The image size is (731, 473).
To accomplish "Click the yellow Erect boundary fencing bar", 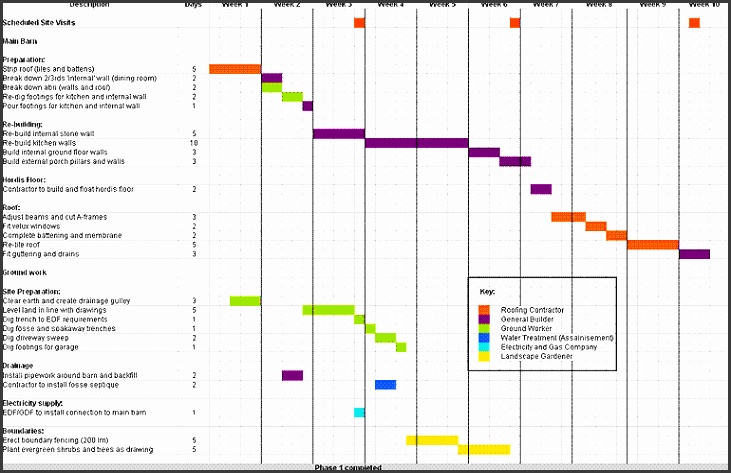I will (x=432, y=440).
